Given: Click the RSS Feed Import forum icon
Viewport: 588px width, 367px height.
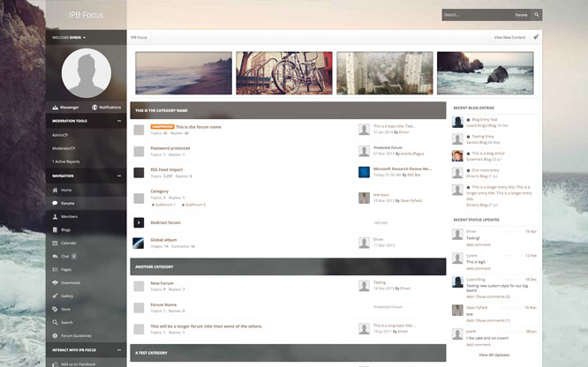Looking at the screenshot, I should 139,172.
